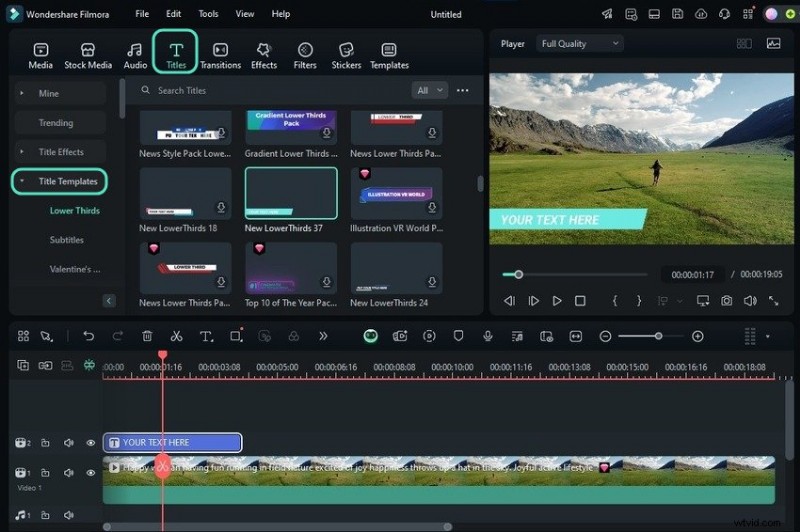Open the Stickers panel
Viewport: 800px width, 532px height.
tap(346, 55)
